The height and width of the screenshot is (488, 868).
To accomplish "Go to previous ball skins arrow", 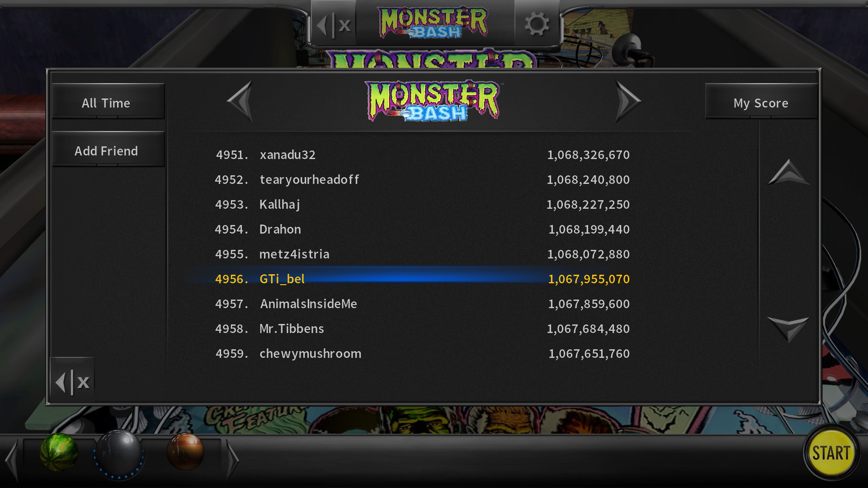I will tap(12, 460).
